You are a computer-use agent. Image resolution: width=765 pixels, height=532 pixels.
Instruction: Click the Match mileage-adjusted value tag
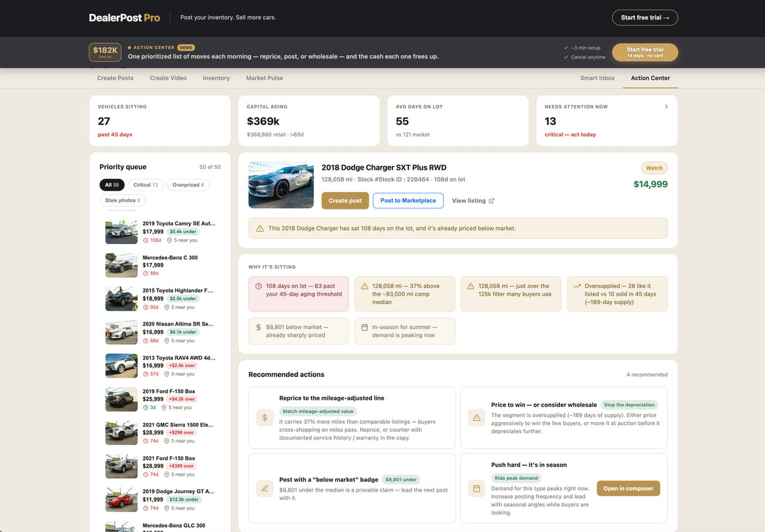[318, 412]
